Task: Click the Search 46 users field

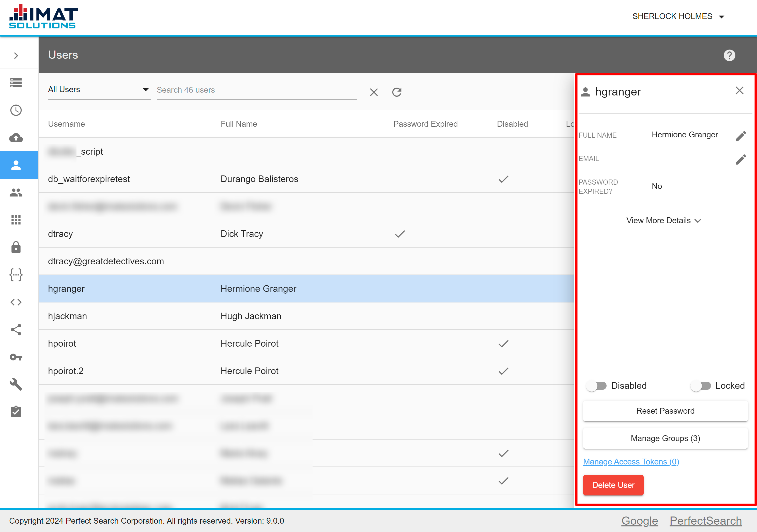Action: pyautogui.click(x=257, y=90)
